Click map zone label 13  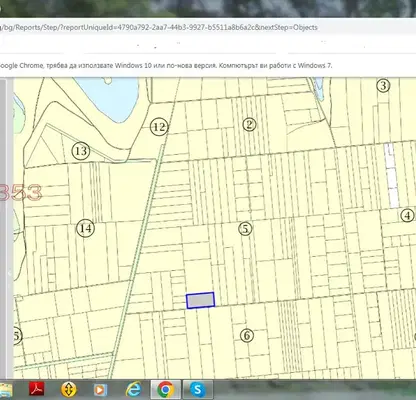81,151
